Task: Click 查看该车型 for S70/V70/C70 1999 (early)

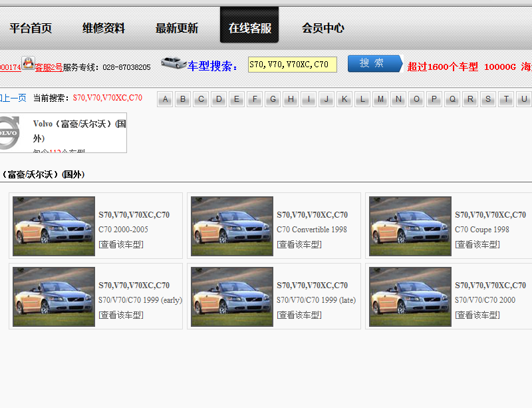Action: coord(121,315)
